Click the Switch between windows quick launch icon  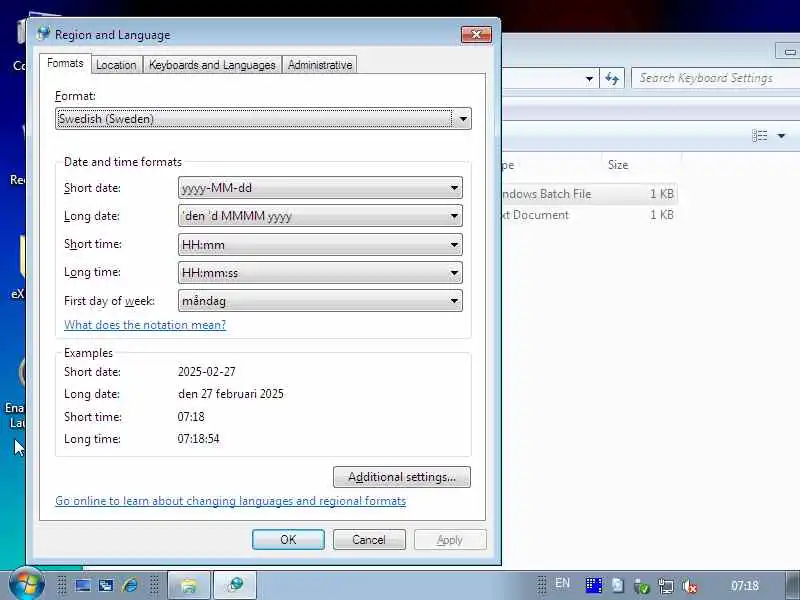click(x=106, y=585)
